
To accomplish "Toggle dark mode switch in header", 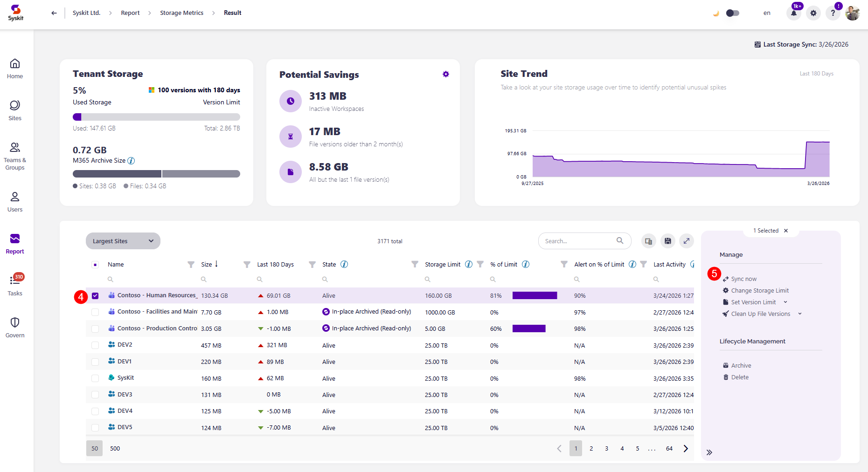I will pyautogui.click(x=732, y=13).
